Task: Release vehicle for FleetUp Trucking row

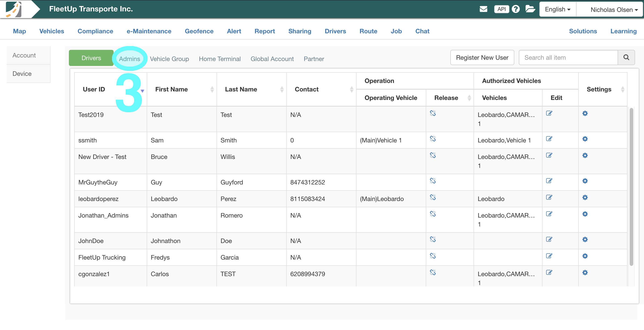Action: pyautogui.click(x=433, y=256)
